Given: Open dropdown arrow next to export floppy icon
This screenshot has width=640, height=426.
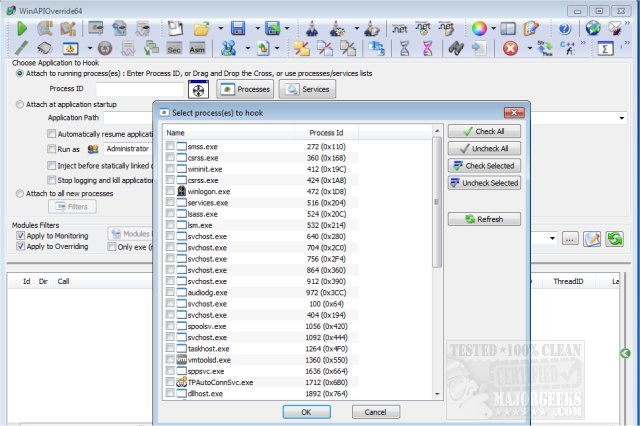Looking at the screenshot, I should point(287,29).
